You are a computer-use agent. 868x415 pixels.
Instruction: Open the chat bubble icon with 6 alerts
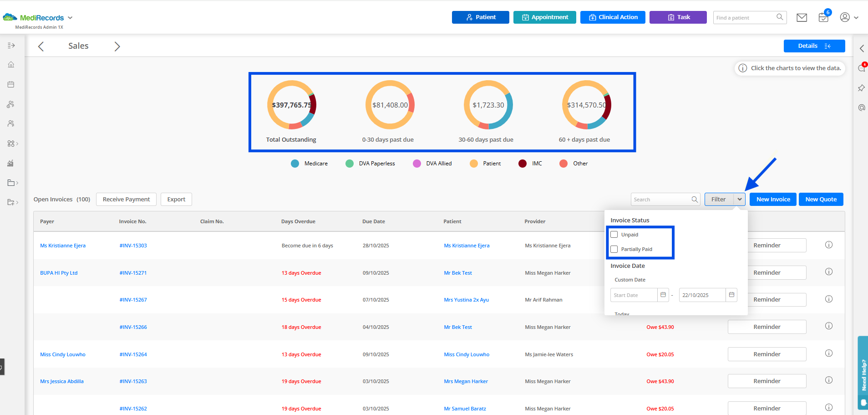coord(861,68)
